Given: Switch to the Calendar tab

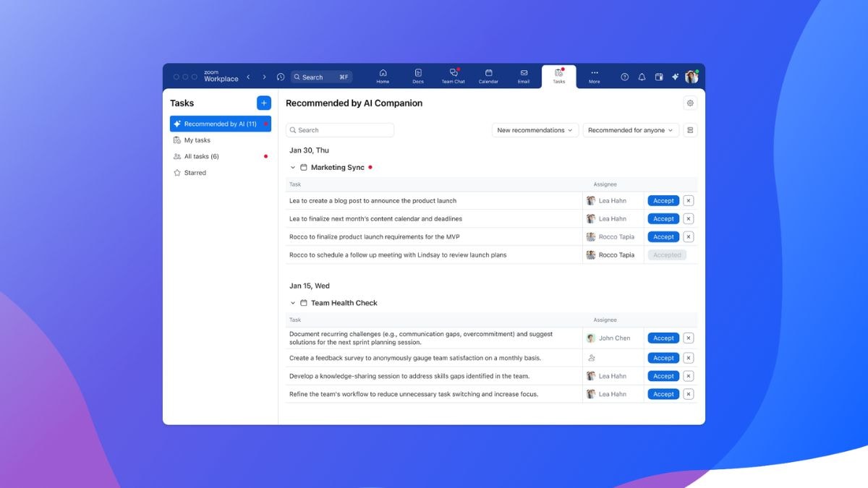Looking at the screenshot, I should coord(488,76).
